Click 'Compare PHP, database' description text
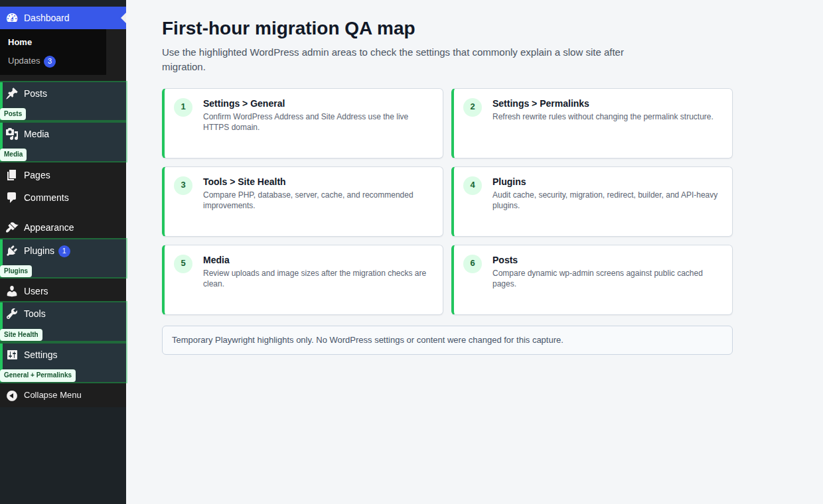The width and height of the screenshot is (823, 504). [x=308, y=200]
